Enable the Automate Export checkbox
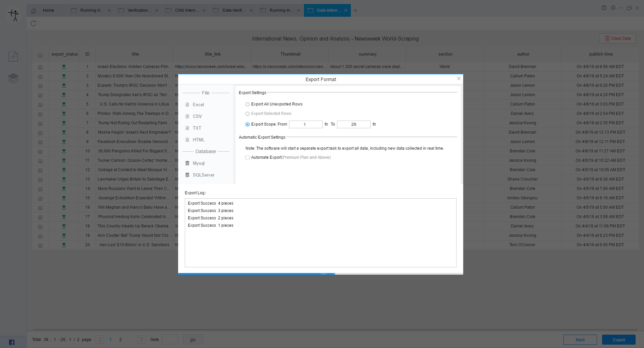The width and height of the screenshot is (644, 348). coord(248,158)
